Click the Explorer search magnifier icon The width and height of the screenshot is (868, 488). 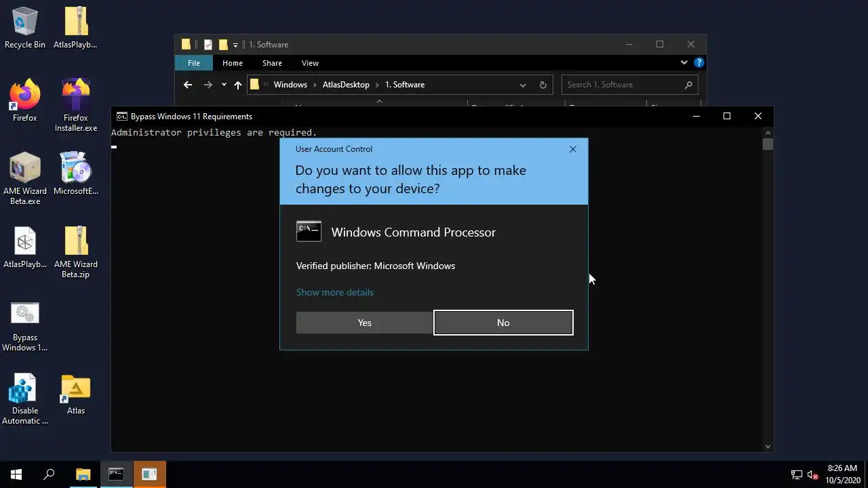(x=688, y=85)
